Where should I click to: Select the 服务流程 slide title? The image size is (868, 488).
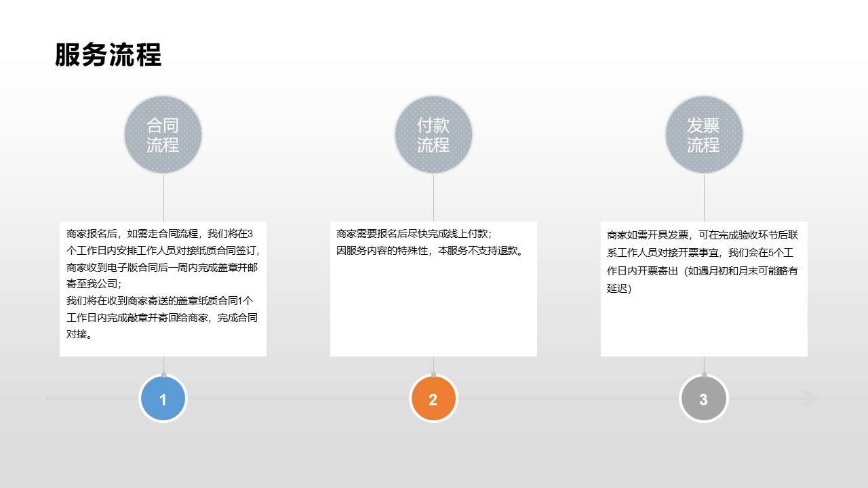[x=108, y=55]
